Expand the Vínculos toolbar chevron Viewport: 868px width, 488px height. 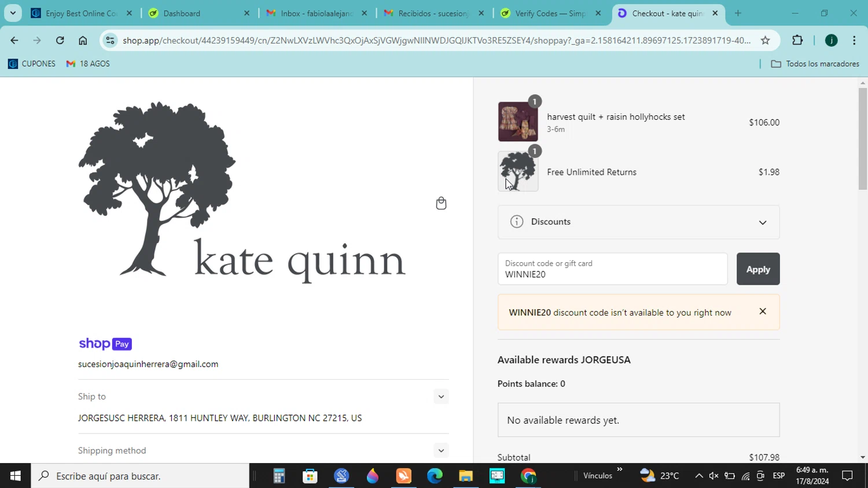click(620, 469)
